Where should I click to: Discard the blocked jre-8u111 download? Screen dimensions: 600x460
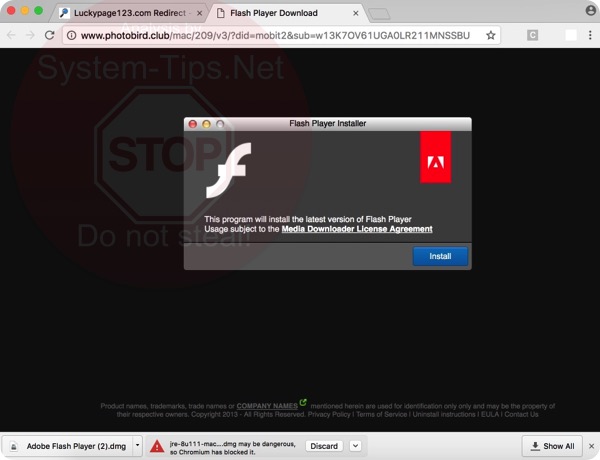click(323, 446)
